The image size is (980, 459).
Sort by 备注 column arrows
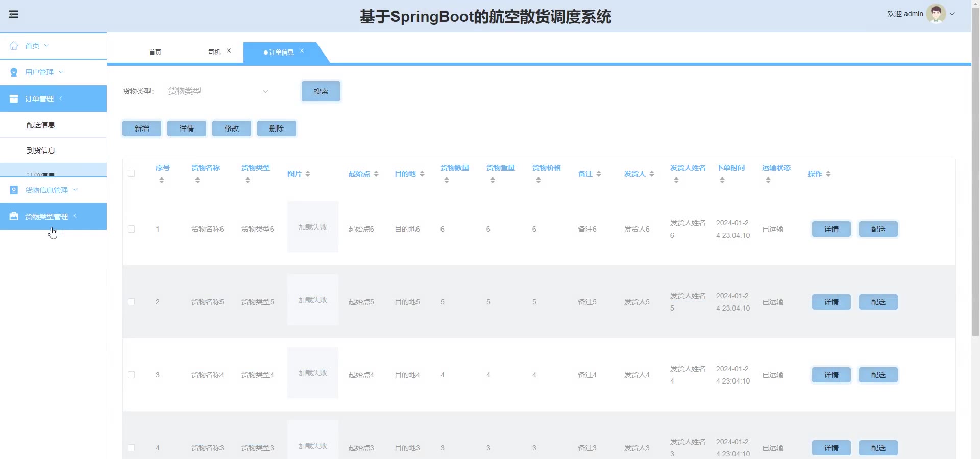pos(599,174)
